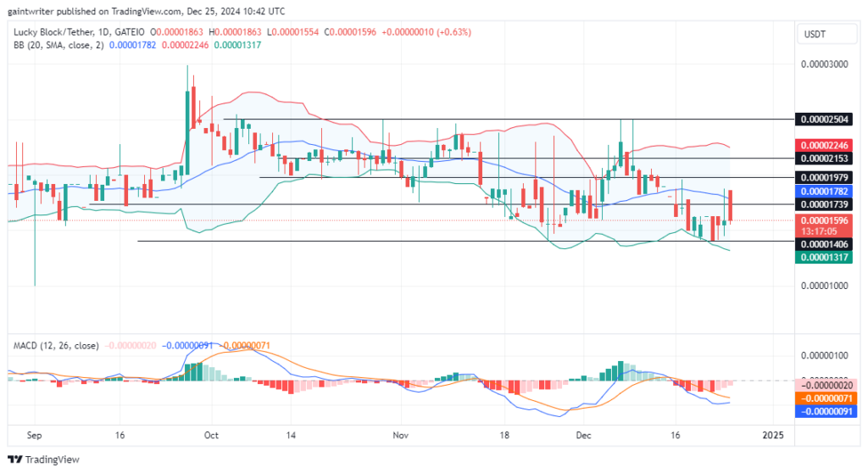Click the 0.00001739 price level label
868x473 pixels.
(x=824, y=204)
